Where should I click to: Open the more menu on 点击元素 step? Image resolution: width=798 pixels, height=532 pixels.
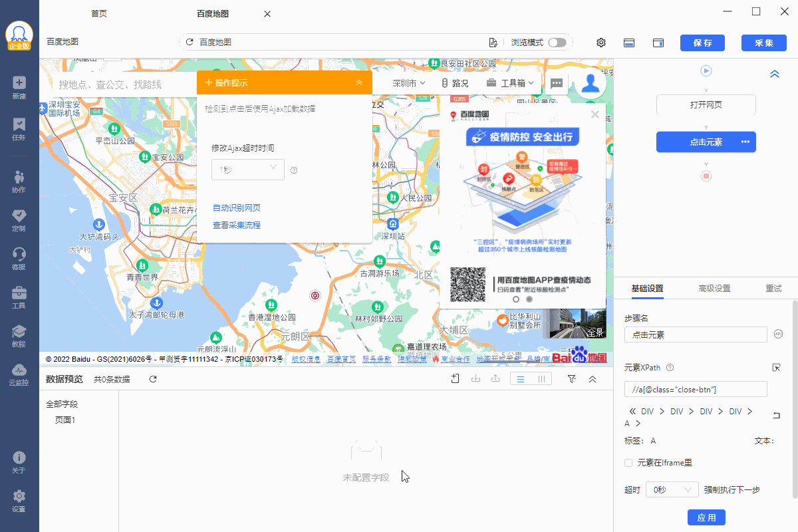[x=745, y=142]
